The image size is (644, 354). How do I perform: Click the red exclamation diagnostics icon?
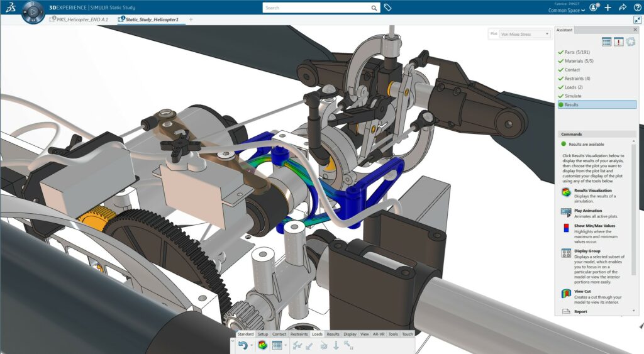click(619, 41)
